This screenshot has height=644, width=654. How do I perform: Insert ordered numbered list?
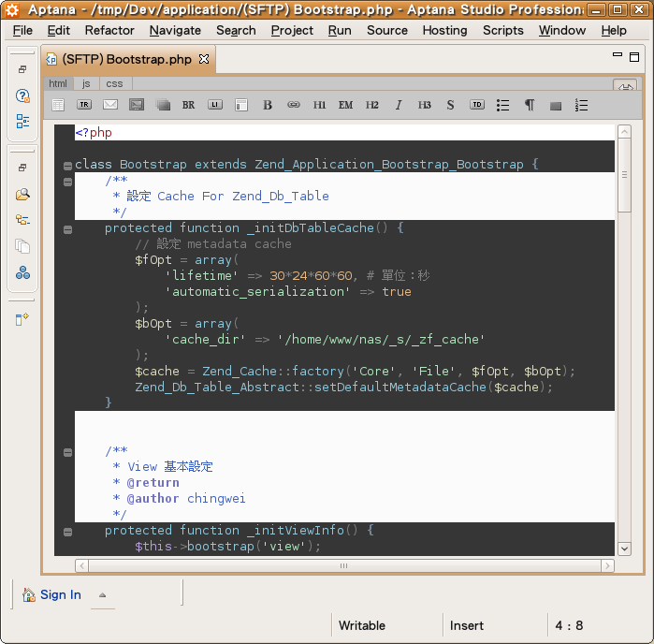[581, 105]
